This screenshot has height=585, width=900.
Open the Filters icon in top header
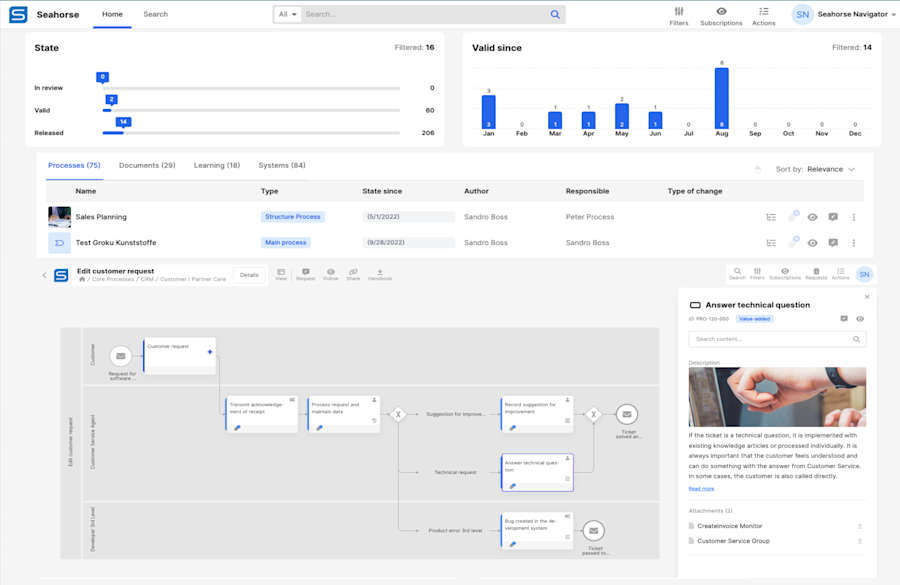tap(678, 16)
